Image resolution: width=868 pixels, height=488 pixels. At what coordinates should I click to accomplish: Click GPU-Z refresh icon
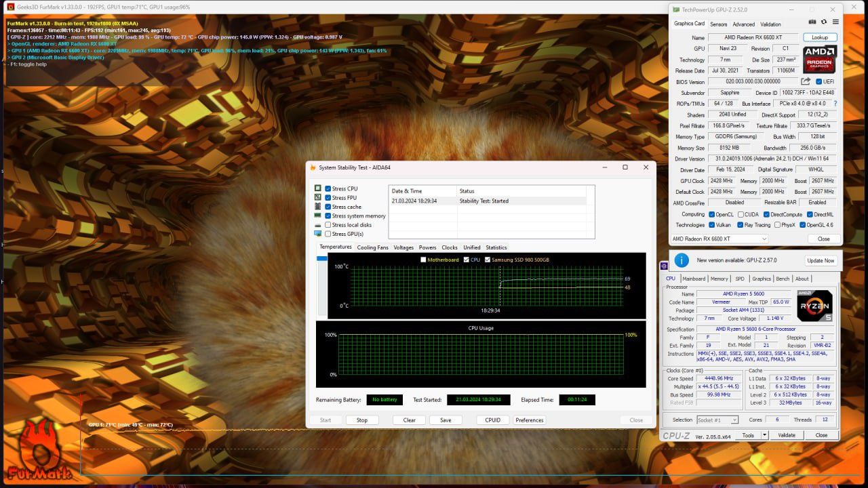point(824,22)
